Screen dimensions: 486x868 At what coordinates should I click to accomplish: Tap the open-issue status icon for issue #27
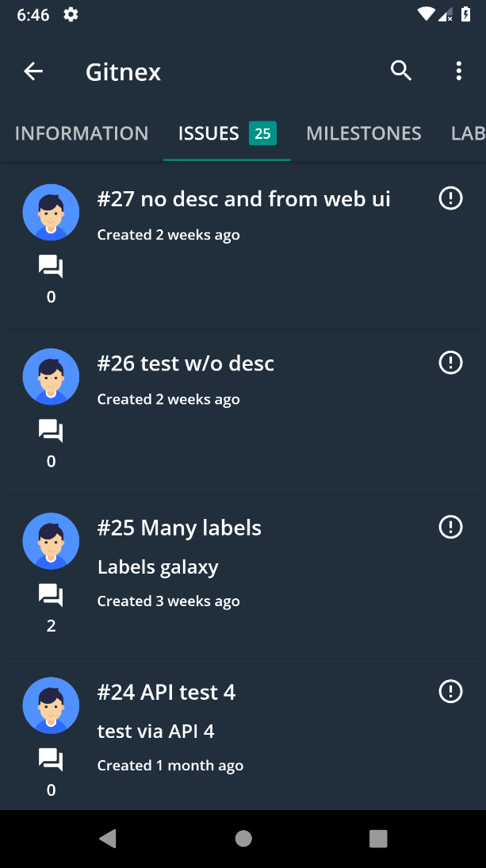[450, 198]
